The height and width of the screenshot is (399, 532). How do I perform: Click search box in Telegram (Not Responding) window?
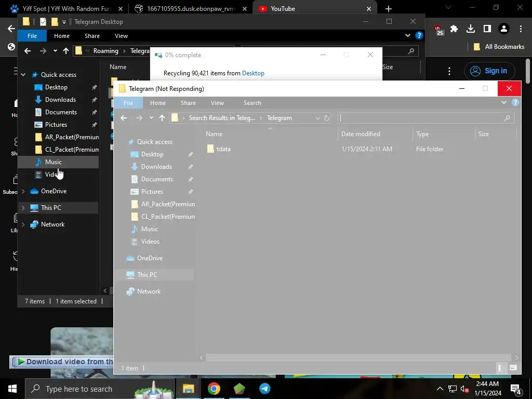click(426, 118)
